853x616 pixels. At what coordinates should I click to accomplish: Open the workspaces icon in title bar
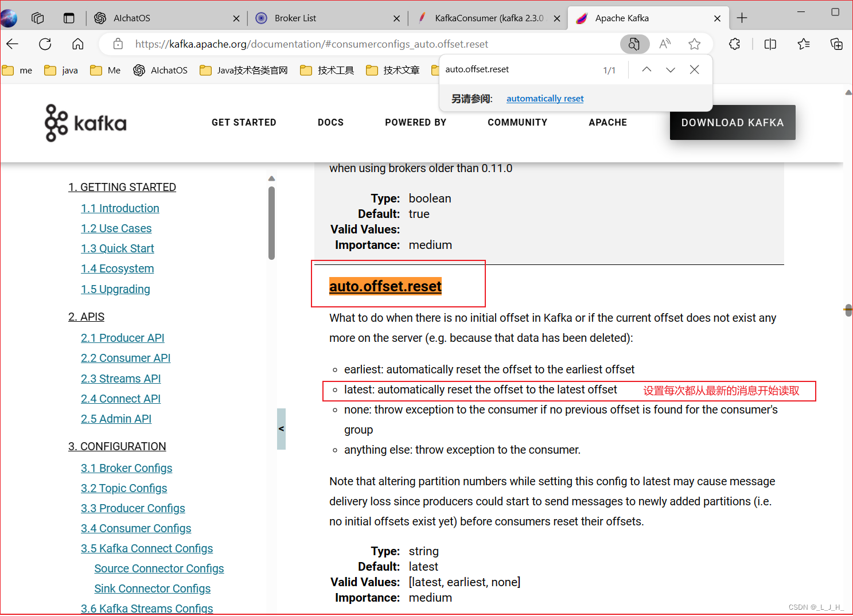tap(38, 18)
